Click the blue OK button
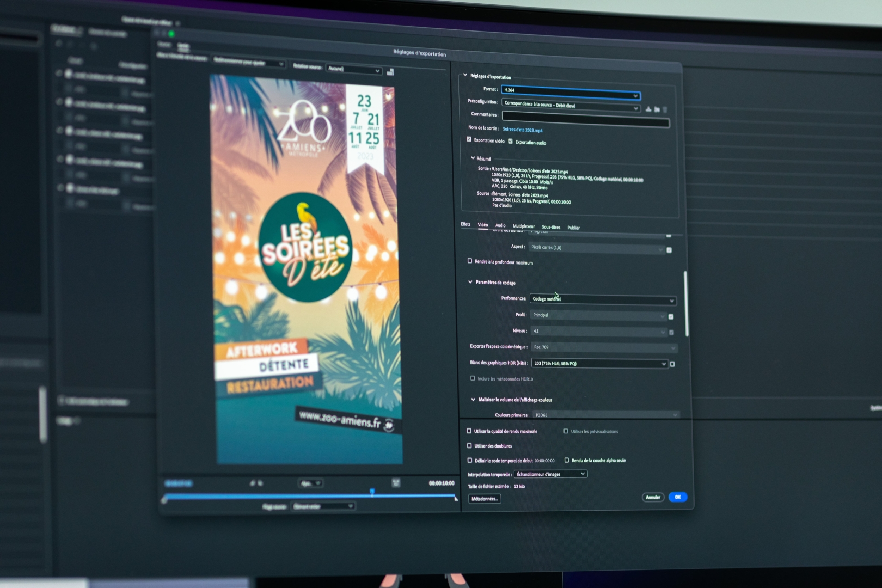Viewport: 882px width, 588px height. [x=678, y=497]
